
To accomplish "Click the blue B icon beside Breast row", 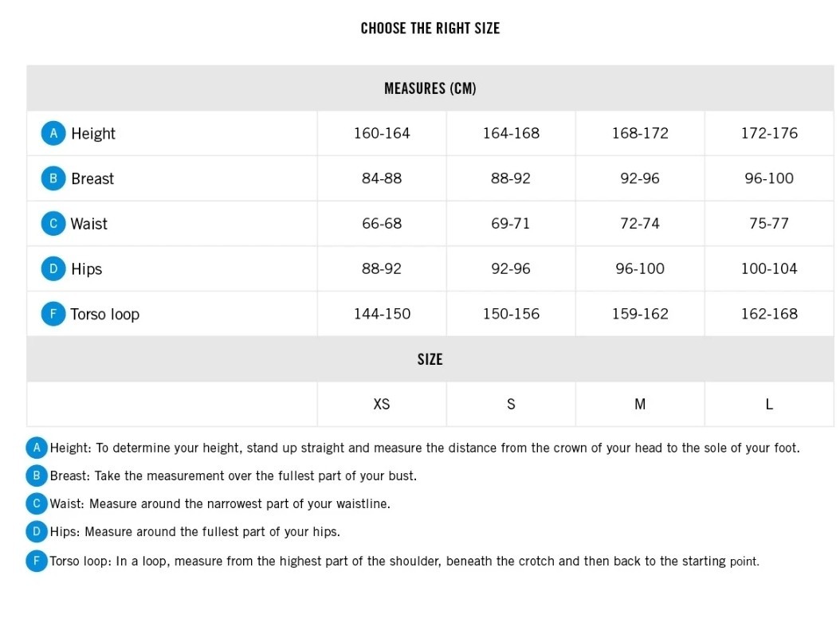I will [53, 178].
